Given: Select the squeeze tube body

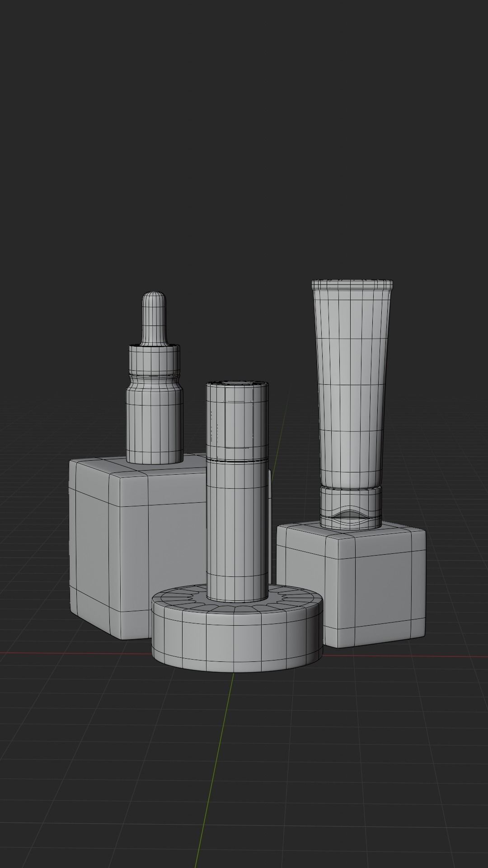Looking at the screenshot, I should (352, 384).
